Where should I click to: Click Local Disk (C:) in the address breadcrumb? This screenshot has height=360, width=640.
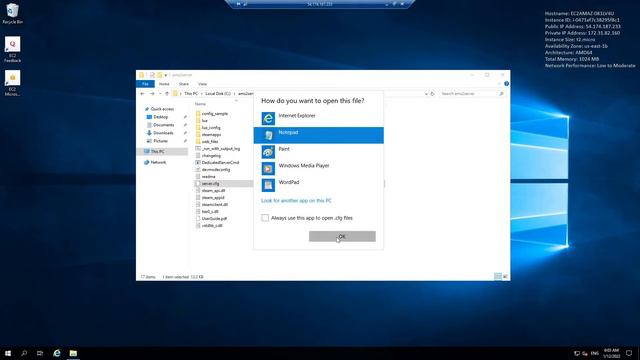(x=218, y=94)
